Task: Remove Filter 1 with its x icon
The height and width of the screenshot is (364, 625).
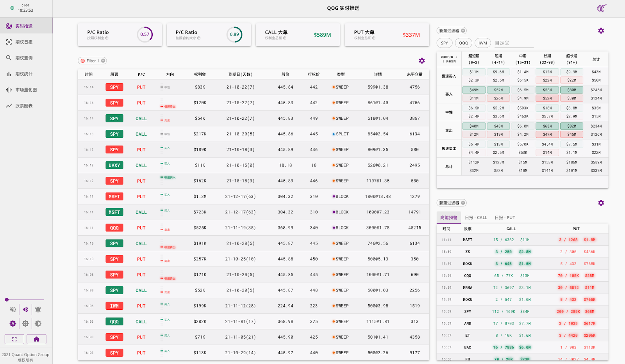Action: coord(103,61)
